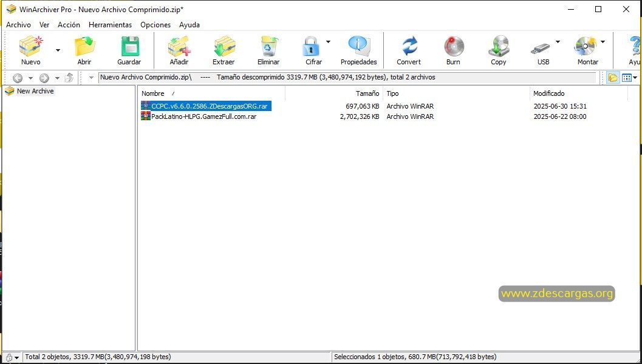Save archive with the Guardar icon
This screenshot has height=364, width=642.
click(130, 46)
